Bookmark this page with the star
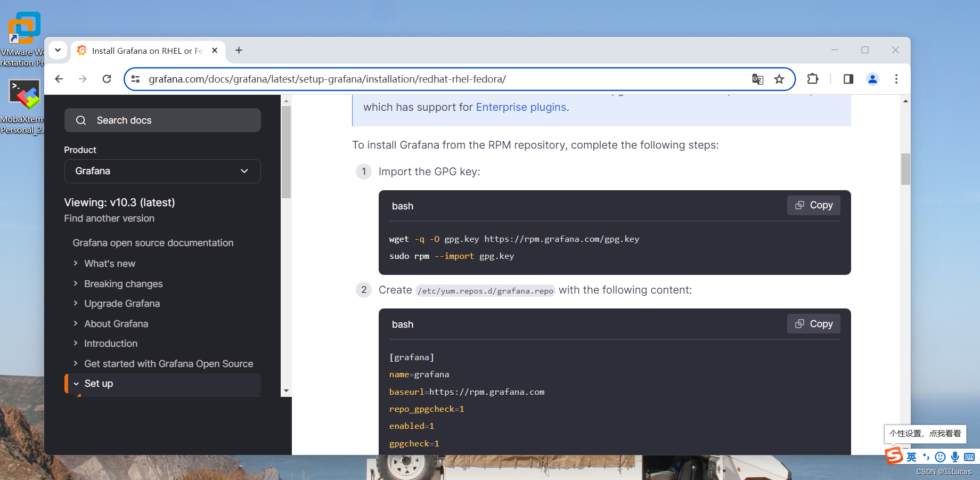The width and height of the screenshot is (980, 480). (779, 79)
